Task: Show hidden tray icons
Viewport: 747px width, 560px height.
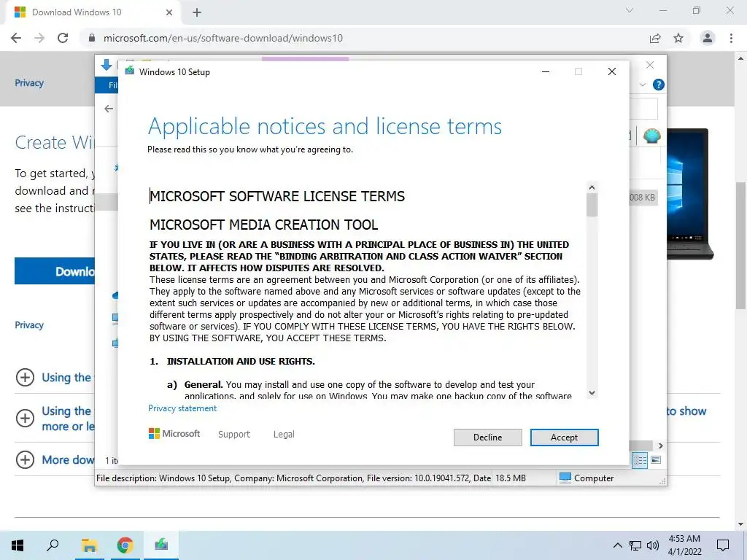Action: click(617, 545)
